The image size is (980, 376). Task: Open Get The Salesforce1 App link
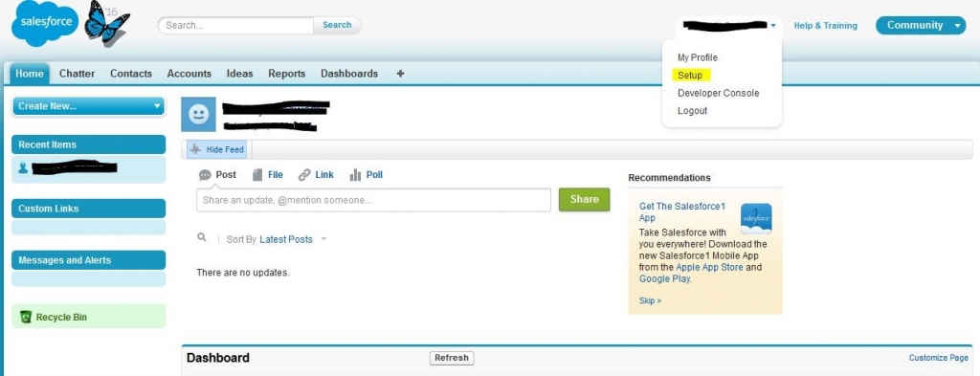[682, 211]
